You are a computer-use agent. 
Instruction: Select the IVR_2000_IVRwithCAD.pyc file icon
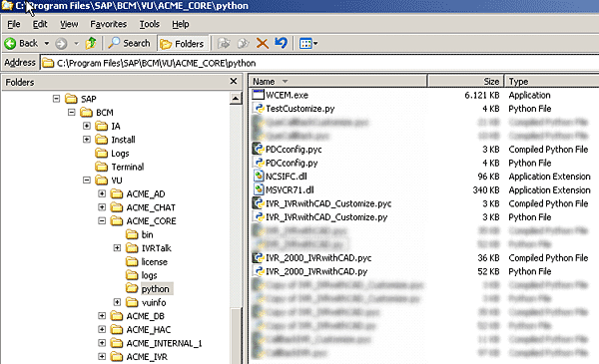click(x=259, y=257)
